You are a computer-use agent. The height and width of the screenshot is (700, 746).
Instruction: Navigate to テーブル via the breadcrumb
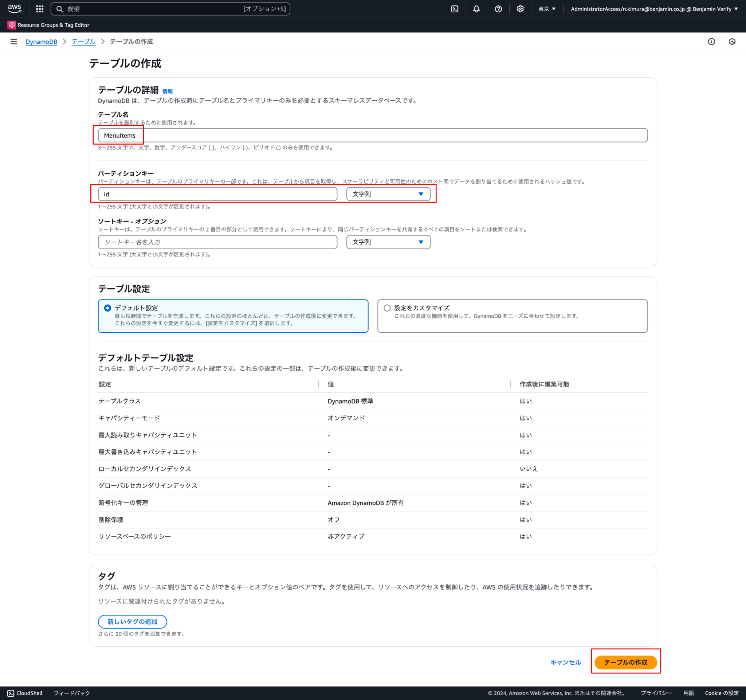(83, 42)
